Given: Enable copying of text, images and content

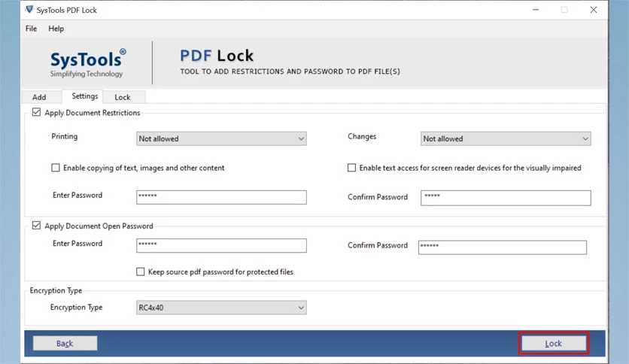Looking at the screenshot, I should pos(56,168).
